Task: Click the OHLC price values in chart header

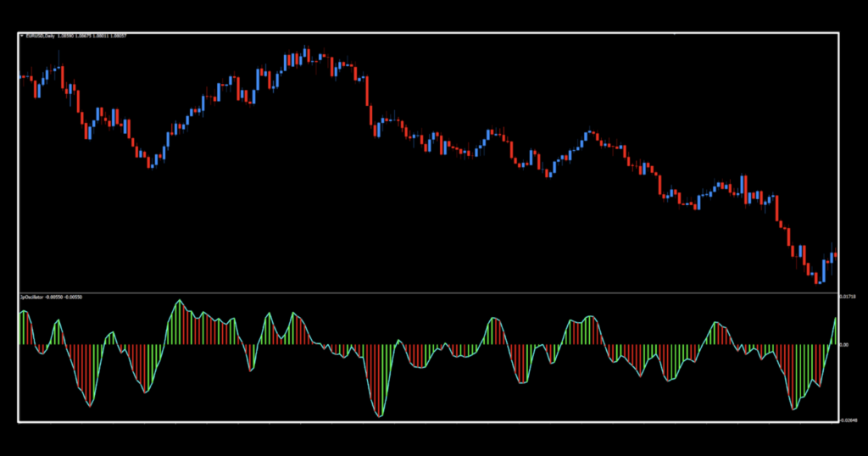Action: coord(92,36)
